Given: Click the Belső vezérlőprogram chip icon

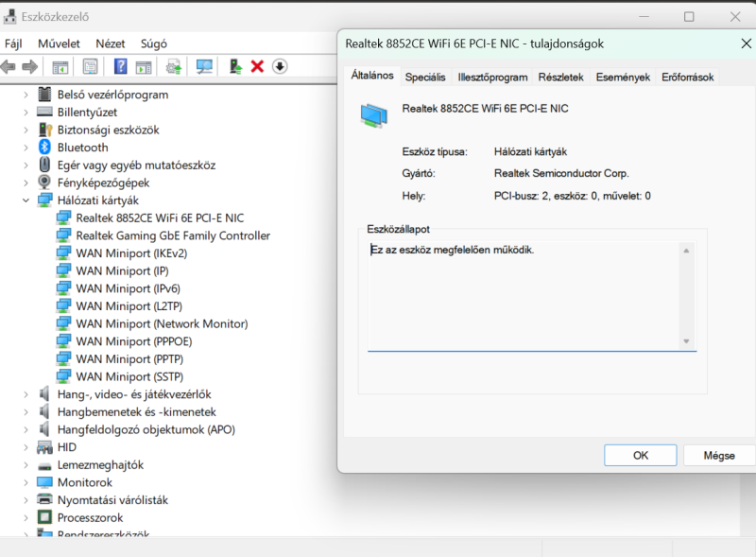Looking at the screenshot, I should [x=44, y=95].
